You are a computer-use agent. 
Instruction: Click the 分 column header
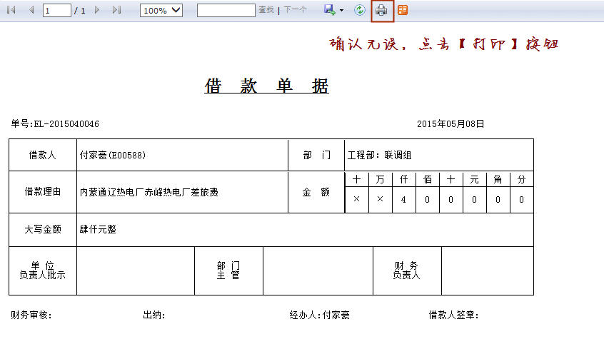point(522,179)
